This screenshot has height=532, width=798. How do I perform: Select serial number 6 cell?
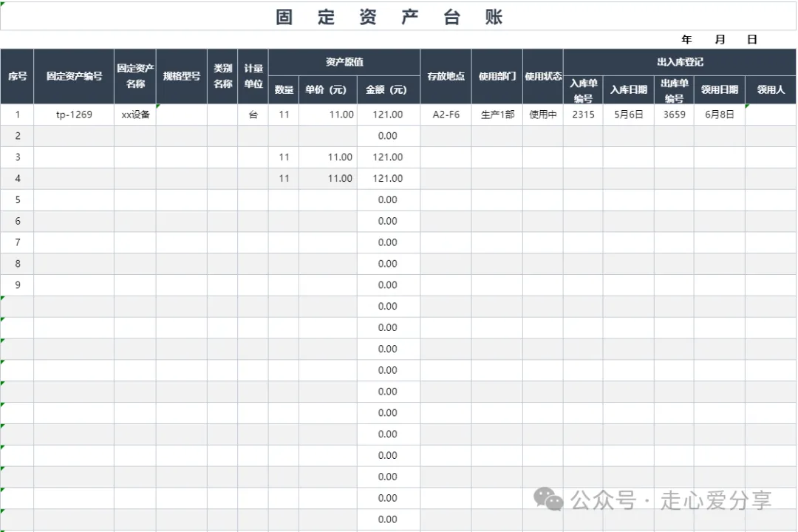tap(17, 222)
